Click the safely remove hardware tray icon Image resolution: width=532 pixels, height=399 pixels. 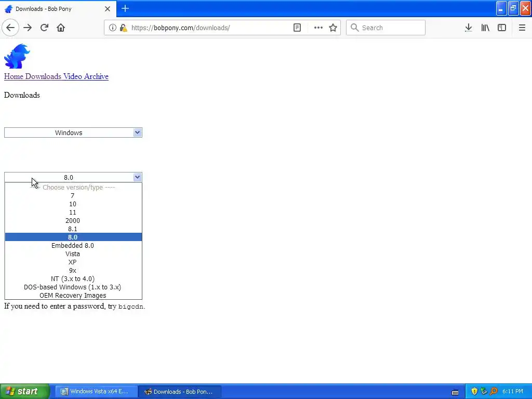(x=484, y=391)
